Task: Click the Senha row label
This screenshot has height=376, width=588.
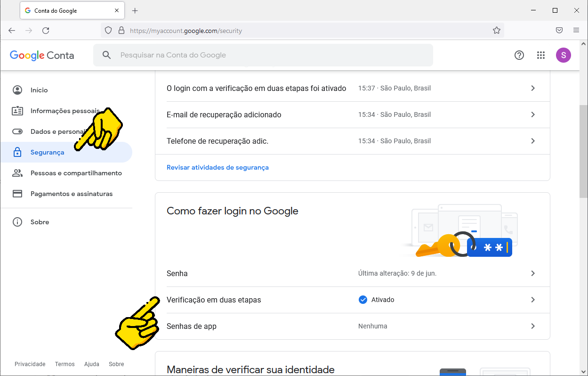Action: tap(177, 273)
